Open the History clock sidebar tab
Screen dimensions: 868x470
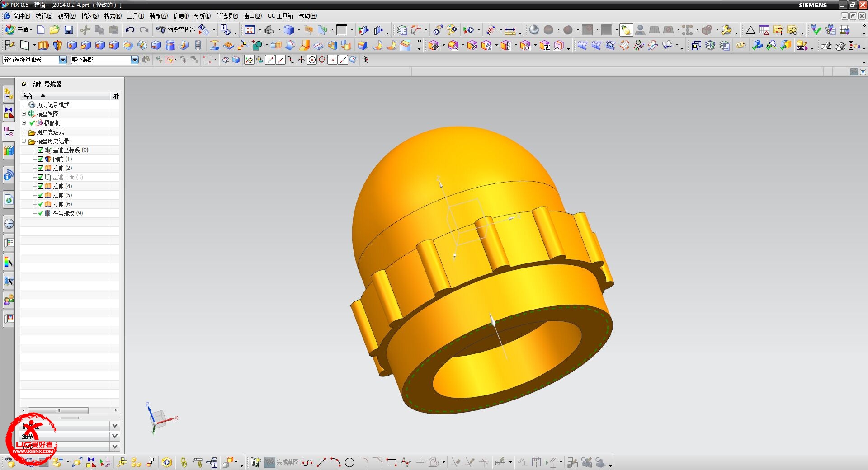pos(9,223)
